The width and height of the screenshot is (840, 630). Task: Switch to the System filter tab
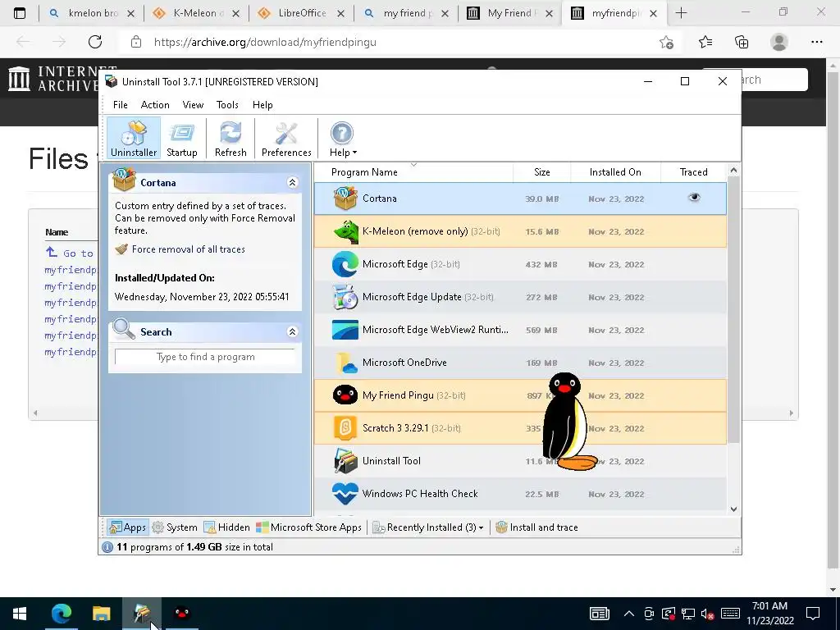pos(175,527)
